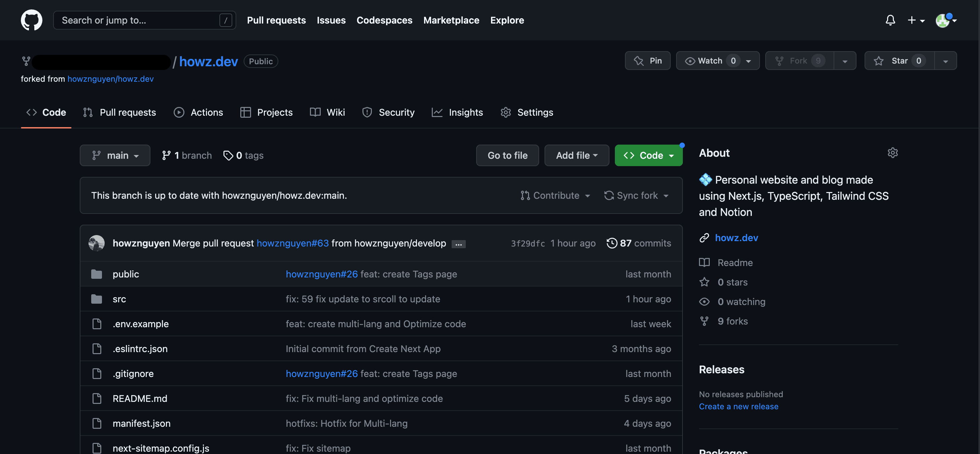Open the Add file dropdown

click(577, 155)
